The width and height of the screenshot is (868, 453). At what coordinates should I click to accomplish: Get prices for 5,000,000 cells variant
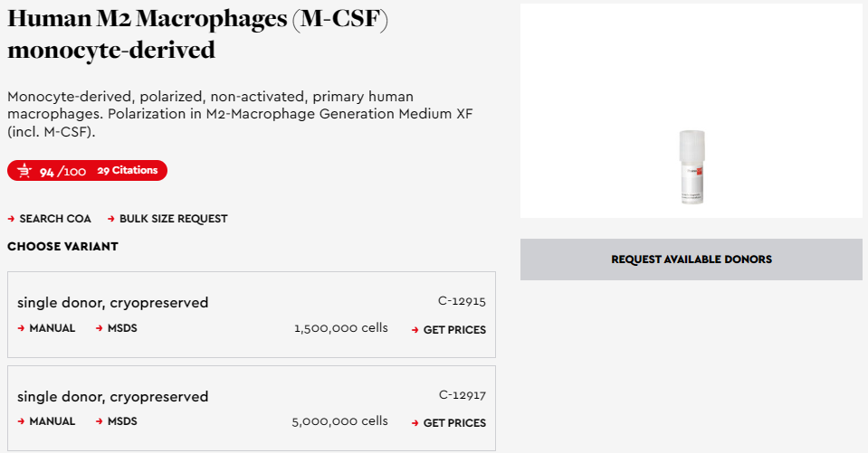coord(454,423)
